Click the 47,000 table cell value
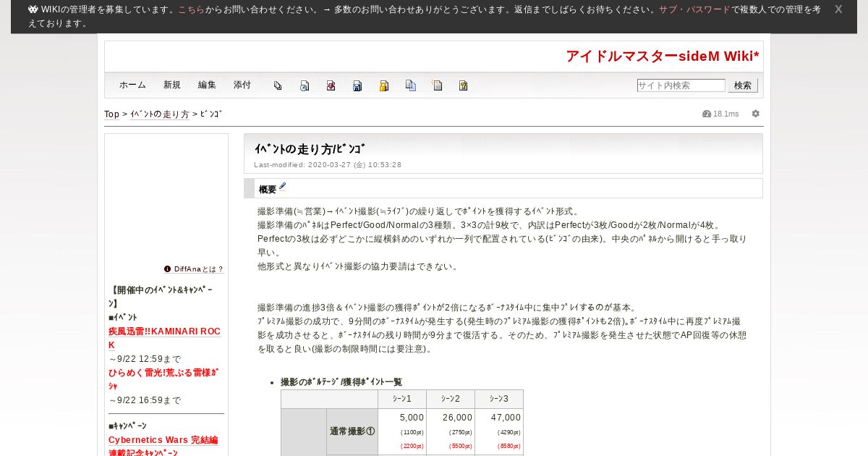 [506, 418]
